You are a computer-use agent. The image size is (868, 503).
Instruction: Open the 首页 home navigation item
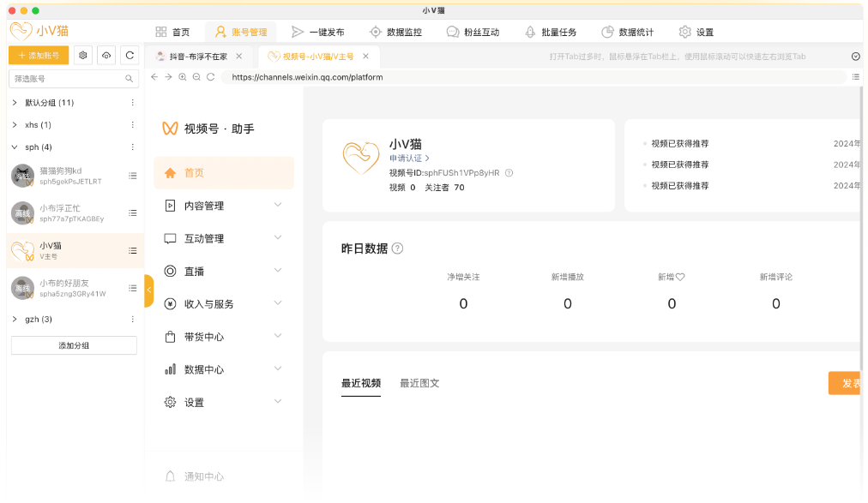[172, 32]
